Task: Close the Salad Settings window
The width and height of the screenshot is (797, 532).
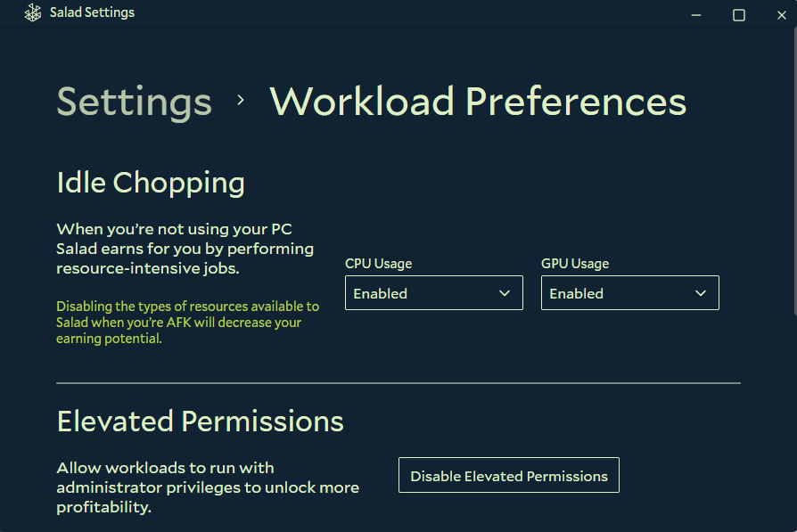Action: tap(781, 14)
